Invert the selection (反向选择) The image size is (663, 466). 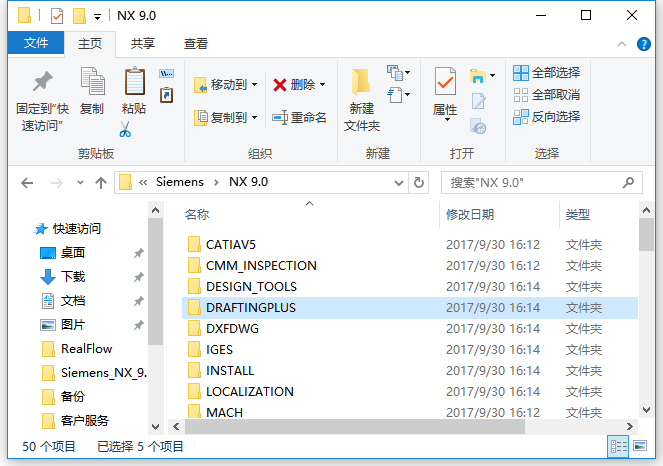547,117
